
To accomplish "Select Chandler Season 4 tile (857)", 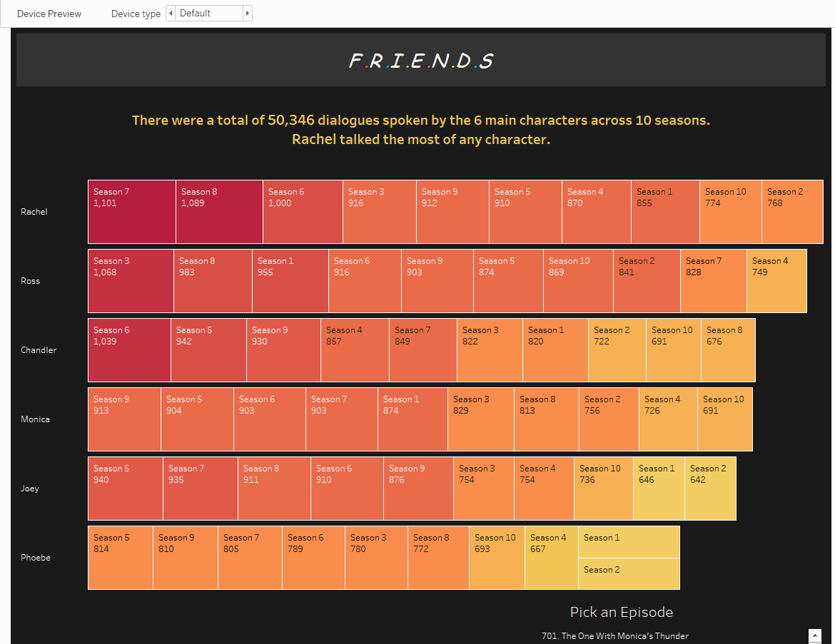I will (x=355, y=350).
